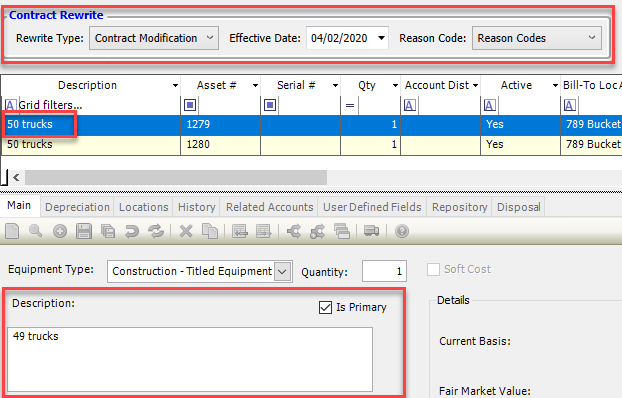This screenshot has height=398, width=622.
Task: Select the asset 1280 cell
Action: pos(221,144)
